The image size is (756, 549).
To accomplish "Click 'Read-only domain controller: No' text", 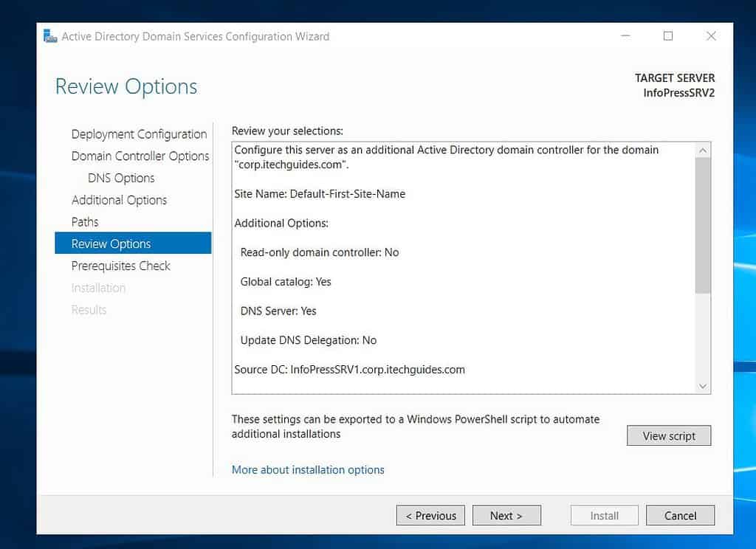I will pyautogui.click(x=320, y=252).
